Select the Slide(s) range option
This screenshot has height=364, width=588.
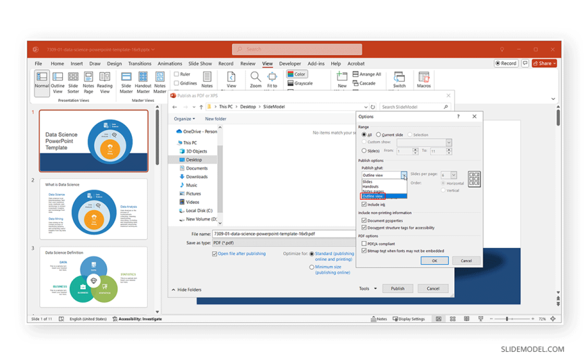pyautogui.click(x=364, y=151)
